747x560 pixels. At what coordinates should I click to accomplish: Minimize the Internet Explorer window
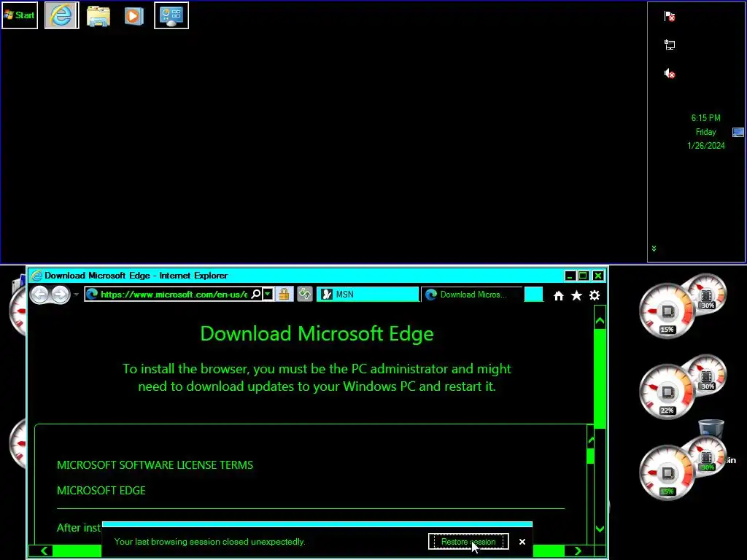coord(570,275)
